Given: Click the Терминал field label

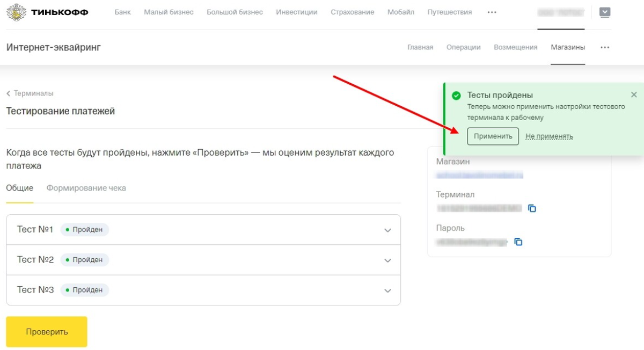Looking at the screenshot, I should tap(455, 195).
